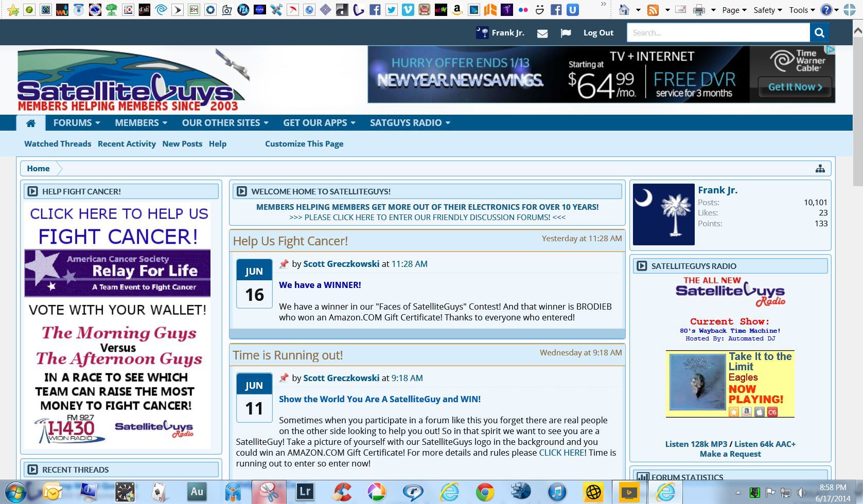
Task: Open New Posts tab
Action: point(182,144)
